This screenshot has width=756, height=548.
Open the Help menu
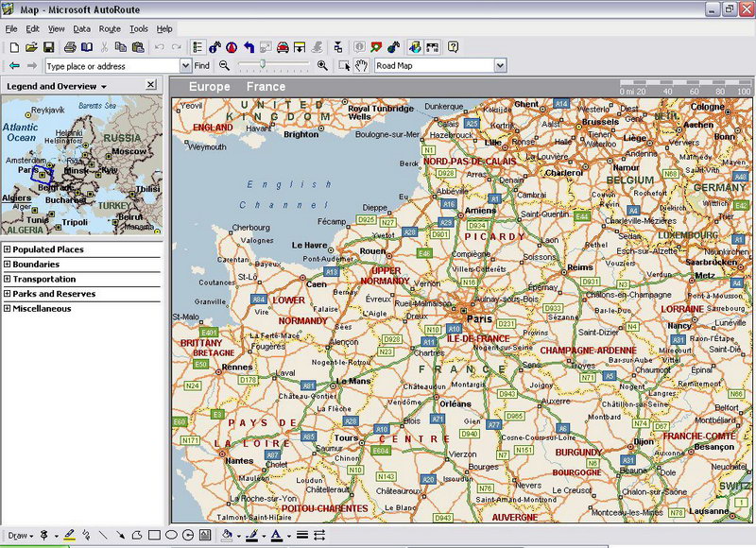(x=164, y=29)
